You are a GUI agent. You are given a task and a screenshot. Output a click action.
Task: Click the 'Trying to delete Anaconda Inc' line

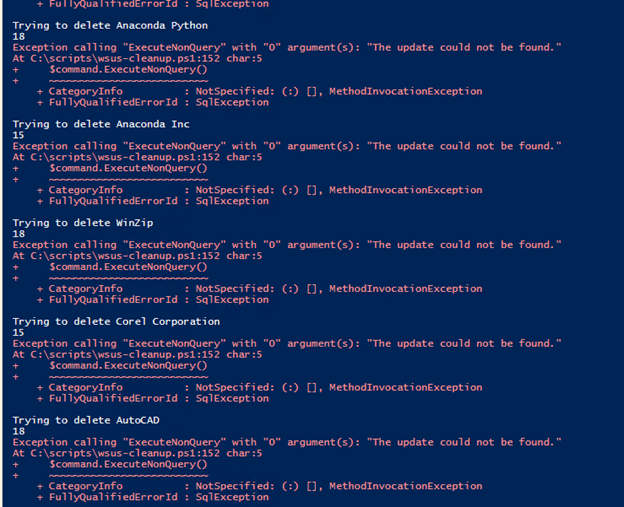(x=101, y=124)
